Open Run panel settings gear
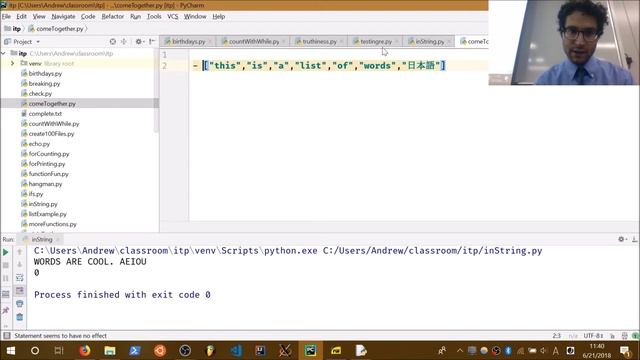 click(622, 239)
